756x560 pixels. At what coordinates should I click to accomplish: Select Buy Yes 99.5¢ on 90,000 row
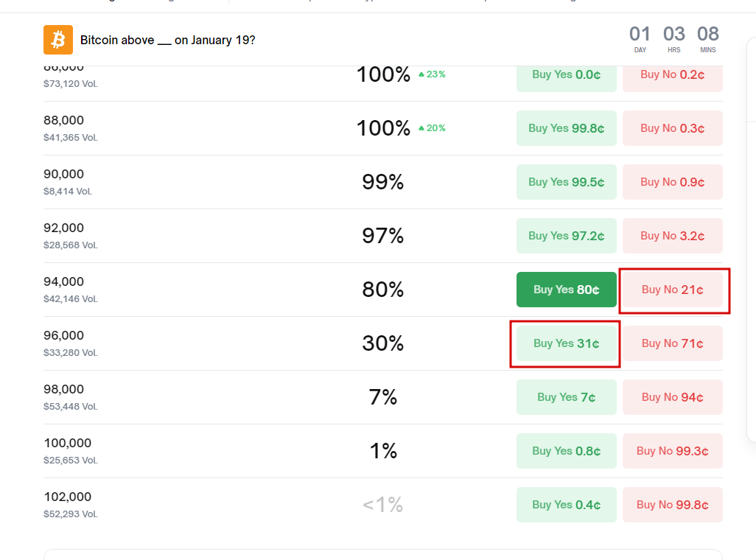point(566,182)
